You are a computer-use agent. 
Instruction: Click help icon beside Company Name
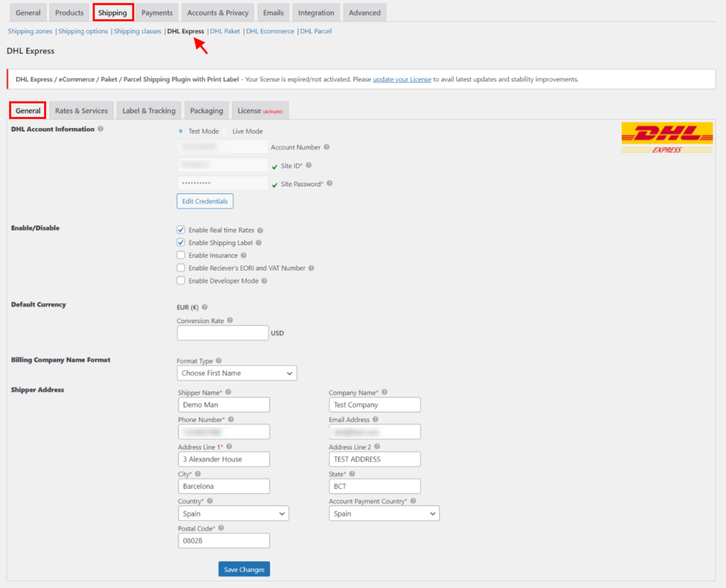tap(384, 392)
